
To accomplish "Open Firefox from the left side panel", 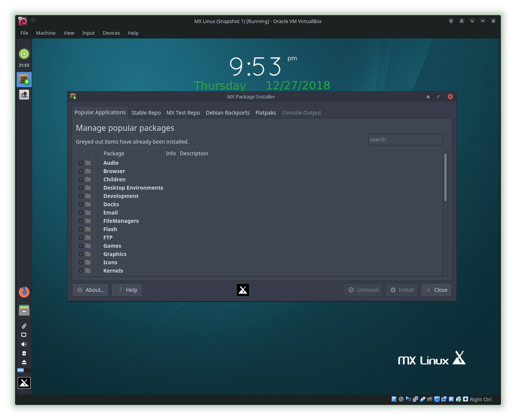I will click(x=24, y=291).
